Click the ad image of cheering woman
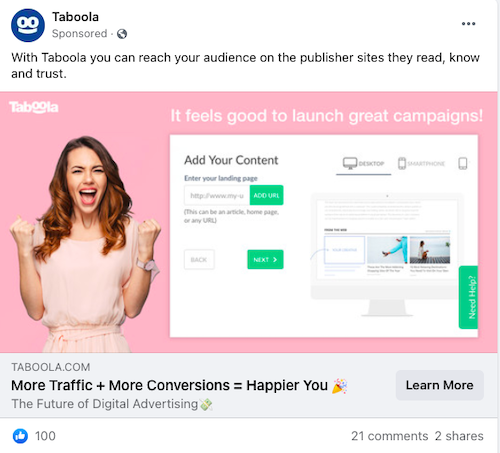 click(85, 243)
